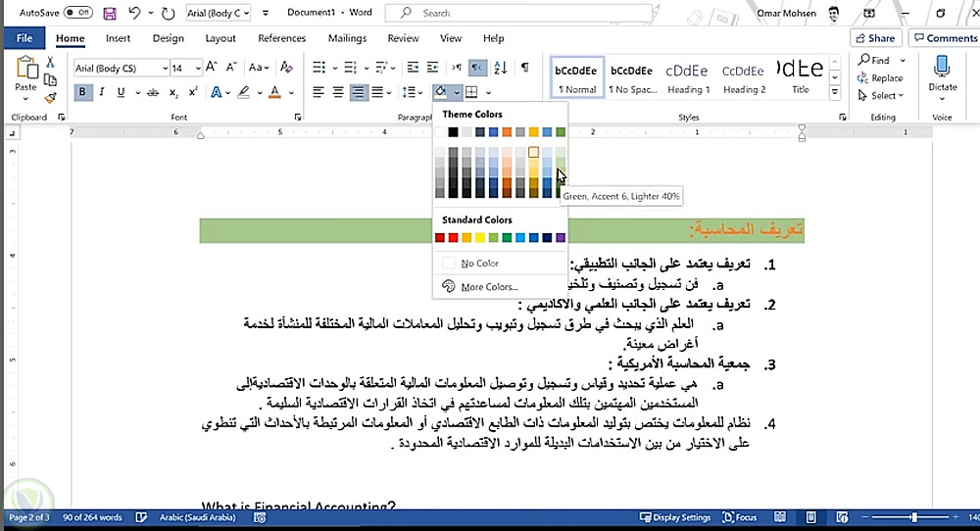Image resolution: width=980 pixels, height=531 pixels.
Task: Click the Redo/Repeat icon
Action: point(168,13)
